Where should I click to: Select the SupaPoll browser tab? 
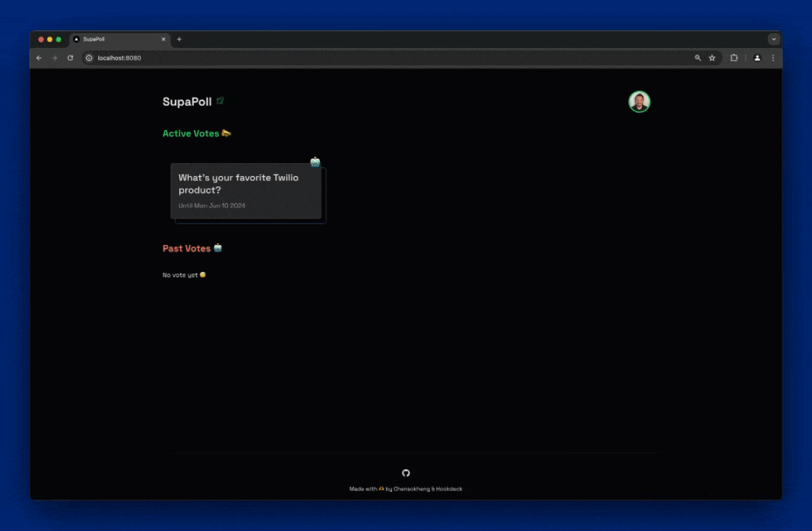click(119, 39)
